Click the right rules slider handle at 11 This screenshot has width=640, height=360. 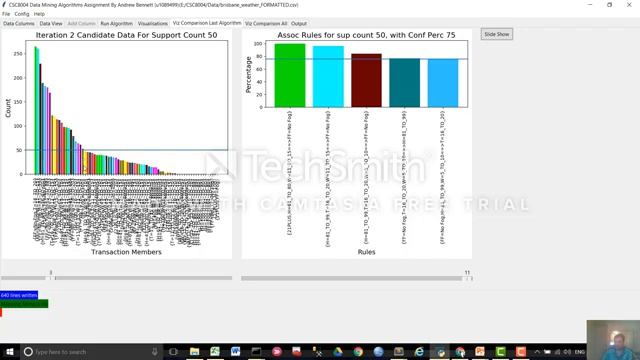[467, 278]
